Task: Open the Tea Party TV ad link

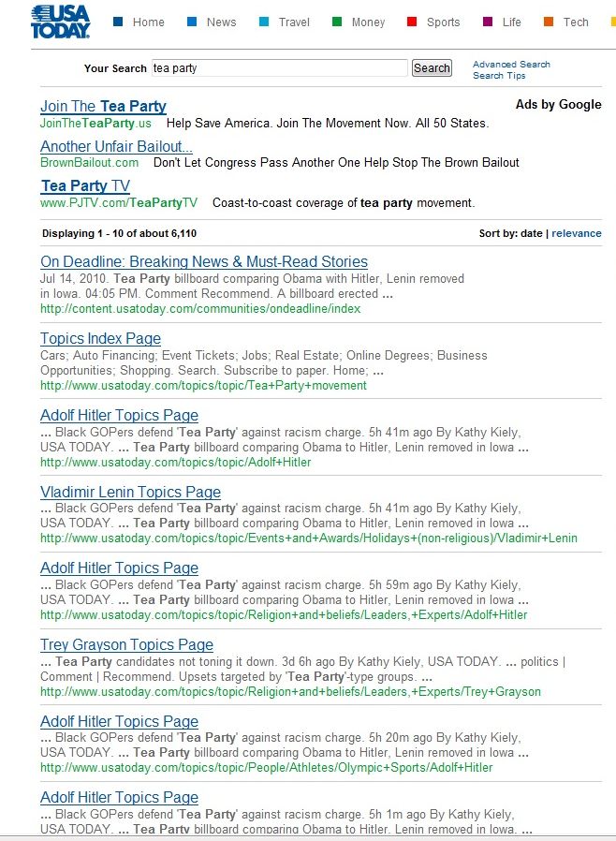Action: coord(86,186)
